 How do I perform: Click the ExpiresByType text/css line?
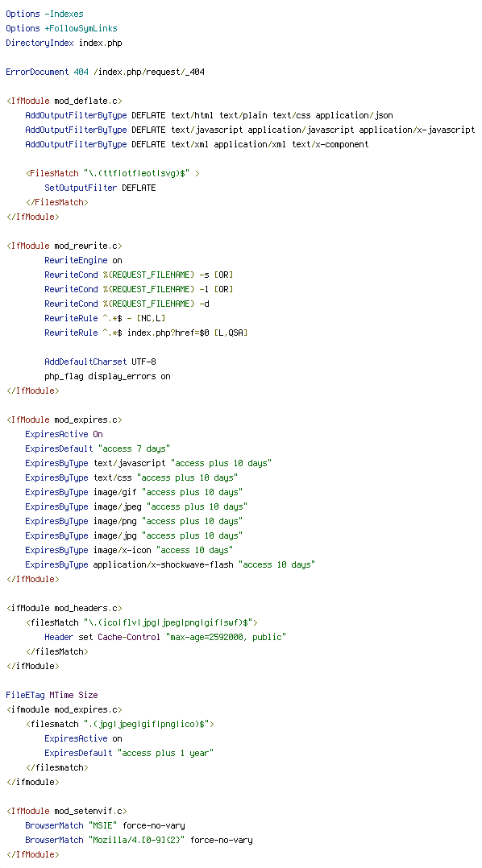[x=132, y=477]
